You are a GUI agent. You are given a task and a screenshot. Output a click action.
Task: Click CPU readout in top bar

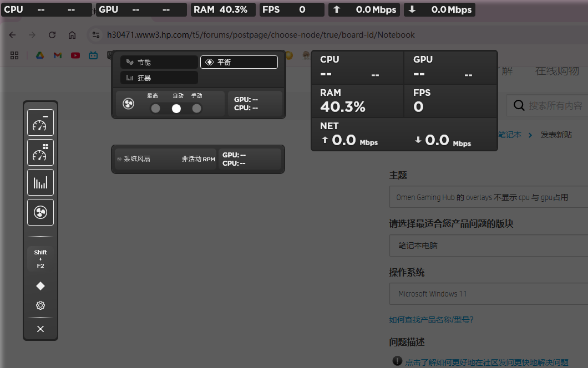click(x=47, y=10)
